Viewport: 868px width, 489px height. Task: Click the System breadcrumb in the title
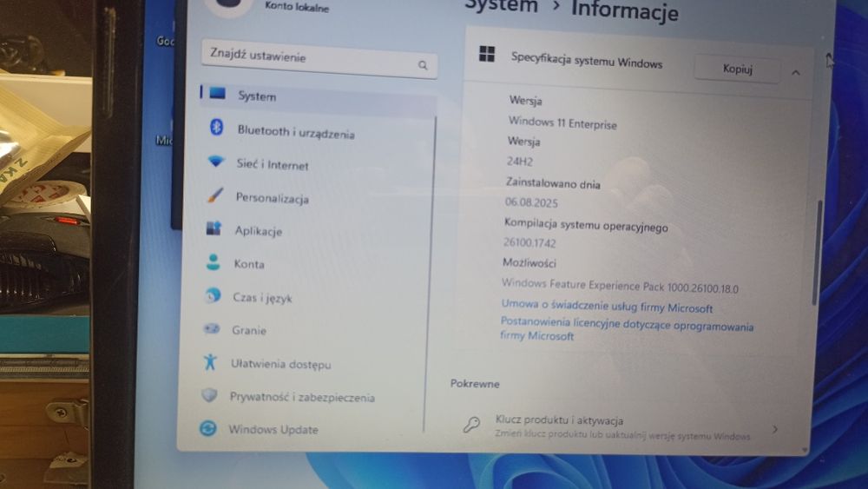point(502,5)
